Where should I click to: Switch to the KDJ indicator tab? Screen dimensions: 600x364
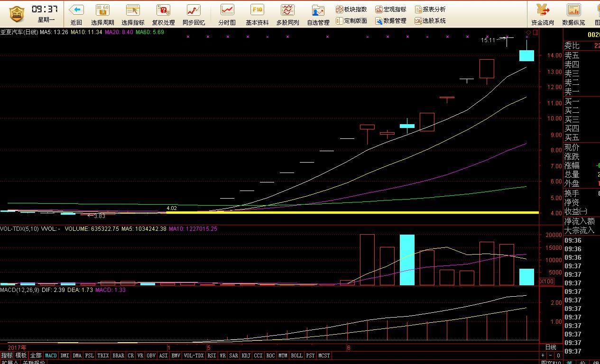[246, 355]
